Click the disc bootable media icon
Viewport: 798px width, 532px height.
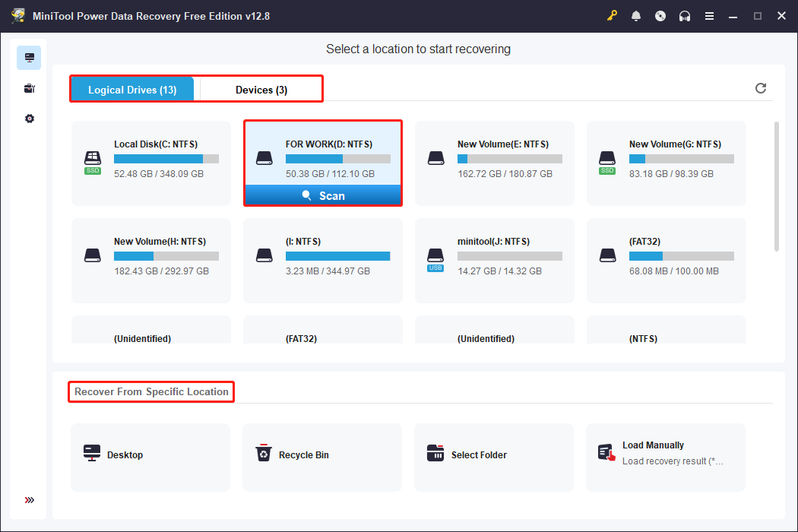tap(660, 16)
